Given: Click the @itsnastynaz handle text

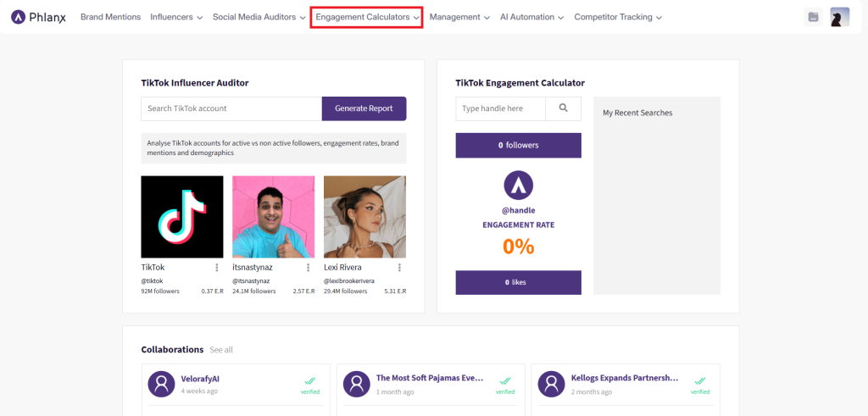Looking at the screenshot, I should [250, 281].
